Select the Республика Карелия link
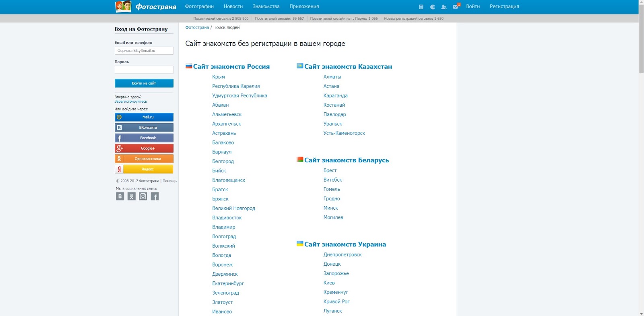Image resolution: width=644 pixels, height=316 pixels. [x=236, y=86]
